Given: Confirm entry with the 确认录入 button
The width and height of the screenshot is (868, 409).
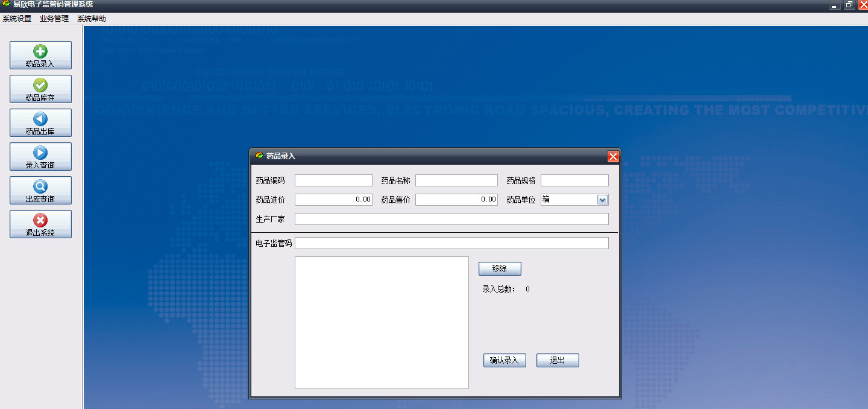Looking at the screenshot, I should 505,360.
